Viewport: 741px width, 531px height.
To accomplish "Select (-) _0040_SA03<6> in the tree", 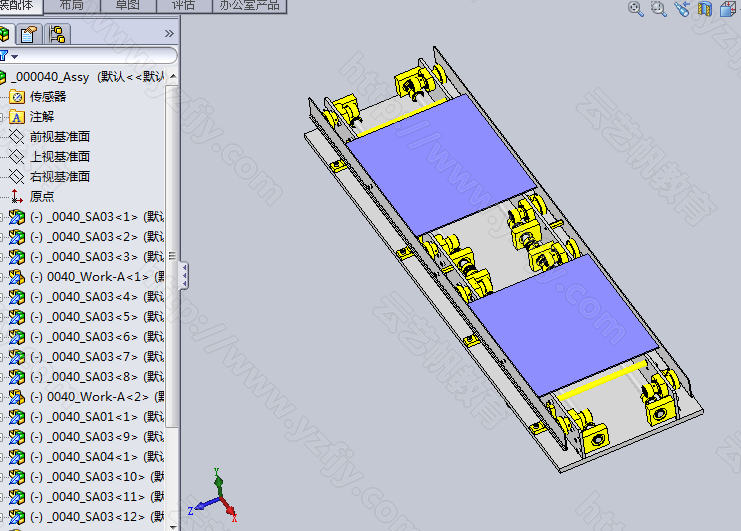I will pos(97,337).
